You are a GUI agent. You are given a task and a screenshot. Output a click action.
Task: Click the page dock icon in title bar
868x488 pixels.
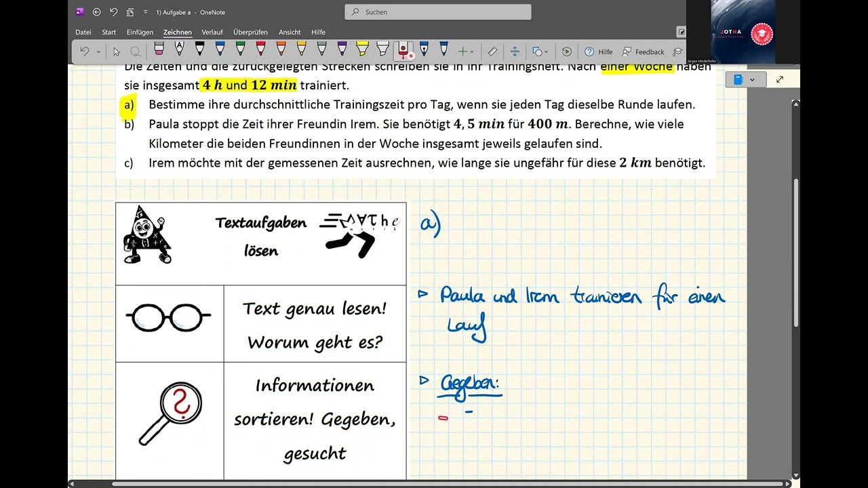[129, 12]
